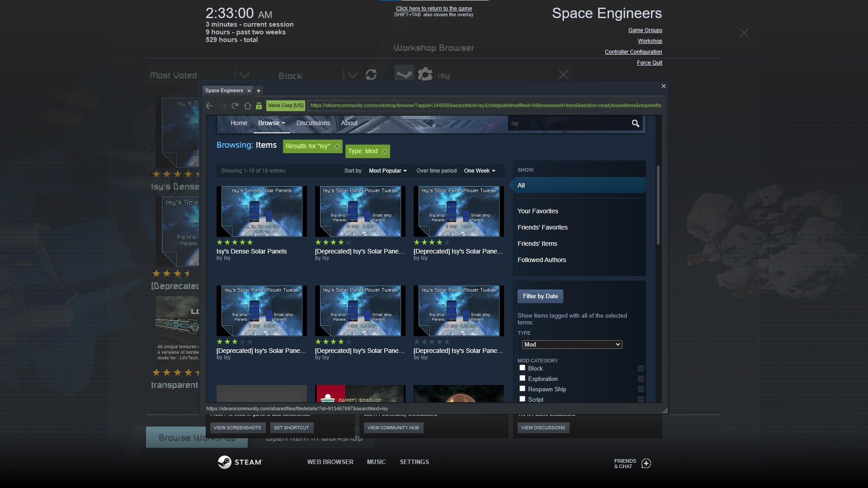Show Followed Authors items
Screen dimensions: 868x488
[x=542, y=260]
